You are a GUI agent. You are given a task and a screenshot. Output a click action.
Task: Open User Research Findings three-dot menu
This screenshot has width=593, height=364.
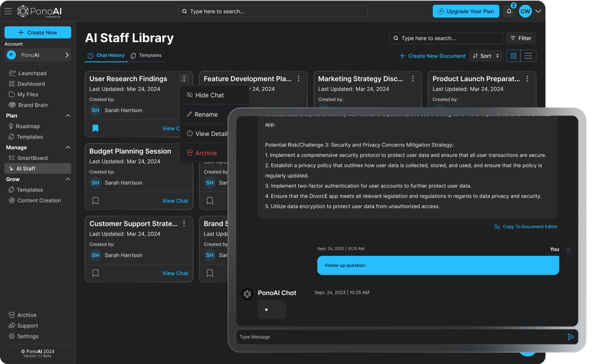[x=184, y=79]
